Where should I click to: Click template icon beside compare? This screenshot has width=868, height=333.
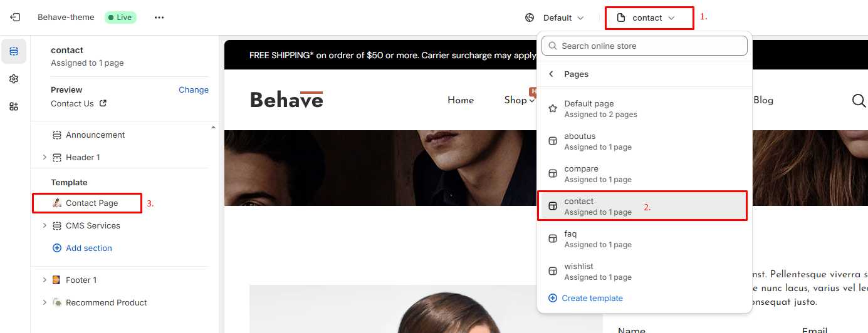pyautogui.click(x=553, y=174)
